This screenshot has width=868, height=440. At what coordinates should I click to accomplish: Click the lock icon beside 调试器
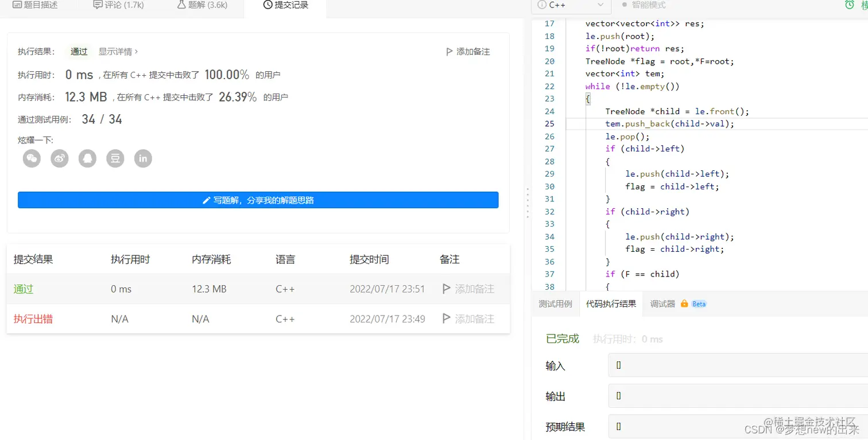tap(684, 304)
